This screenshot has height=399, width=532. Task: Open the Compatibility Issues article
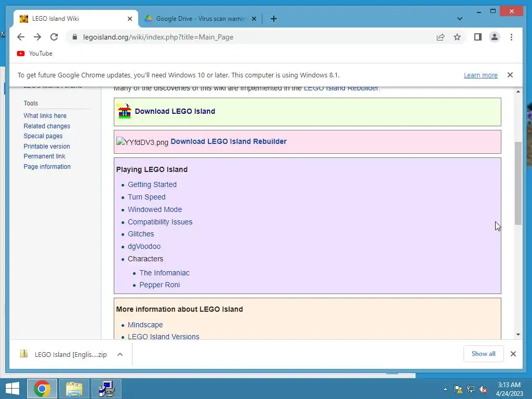point(160,222)
